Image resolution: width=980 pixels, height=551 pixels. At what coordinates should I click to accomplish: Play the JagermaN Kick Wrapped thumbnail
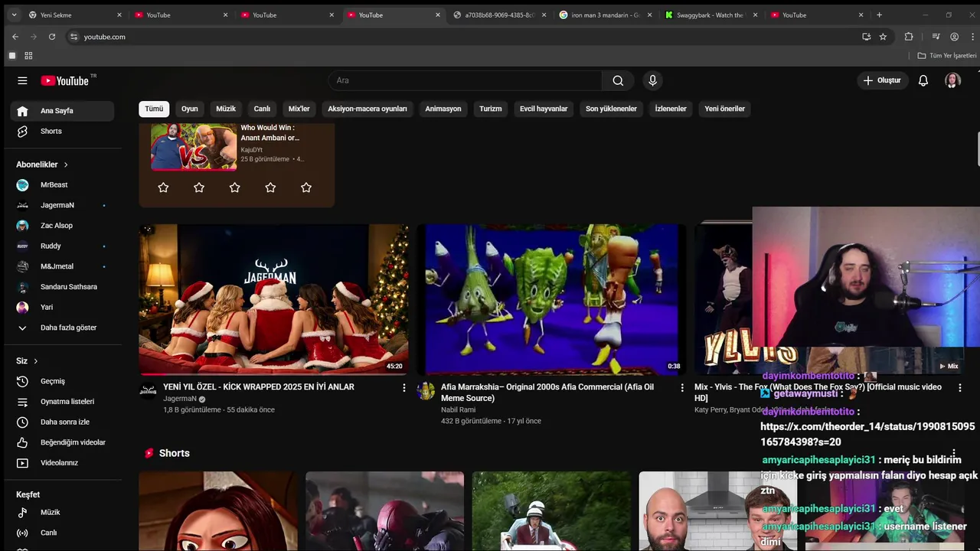click(273, 299)
